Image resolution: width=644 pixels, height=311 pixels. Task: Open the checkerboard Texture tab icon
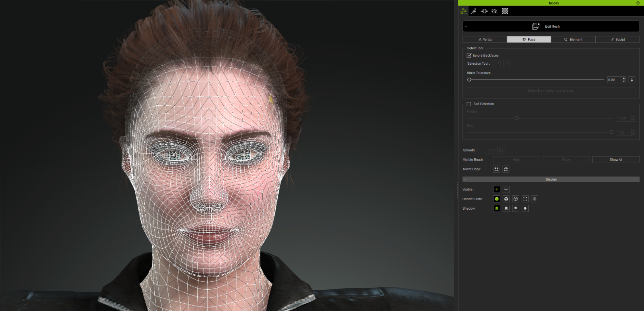click(505, 11)
